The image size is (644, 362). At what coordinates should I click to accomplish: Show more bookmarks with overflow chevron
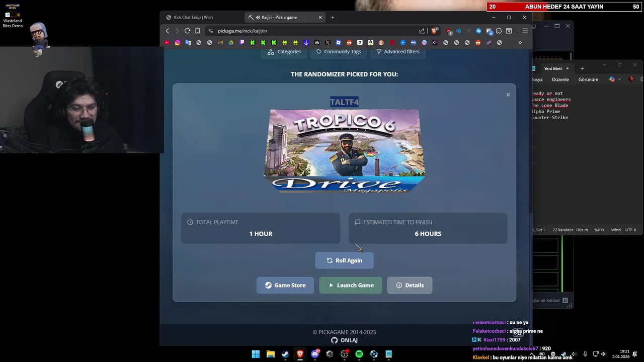[520, 43]
